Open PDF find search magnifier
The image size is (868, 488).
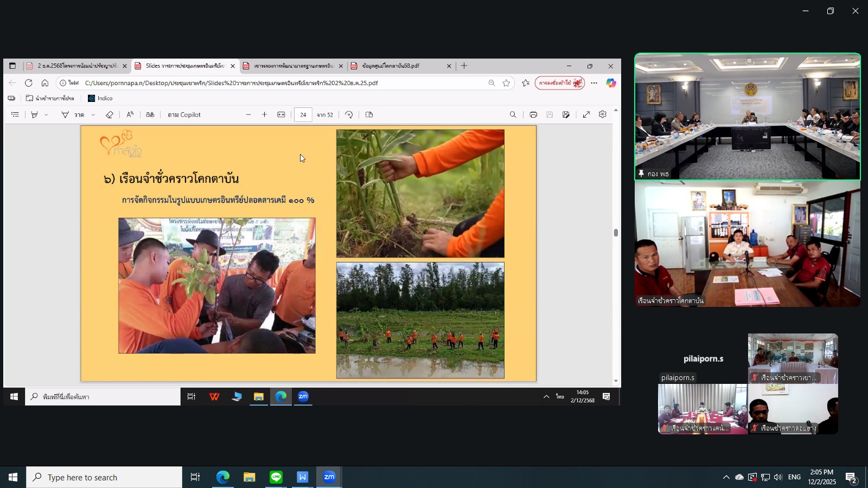513,115
